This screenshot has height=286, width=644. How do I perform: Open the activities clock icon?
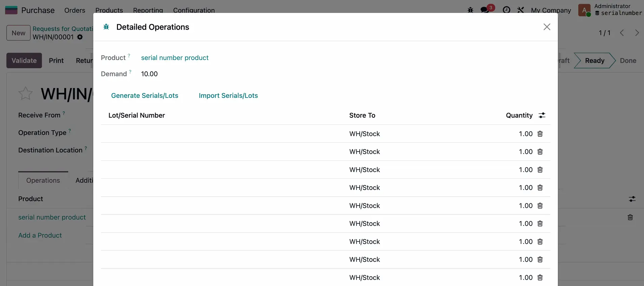point(506,10)
